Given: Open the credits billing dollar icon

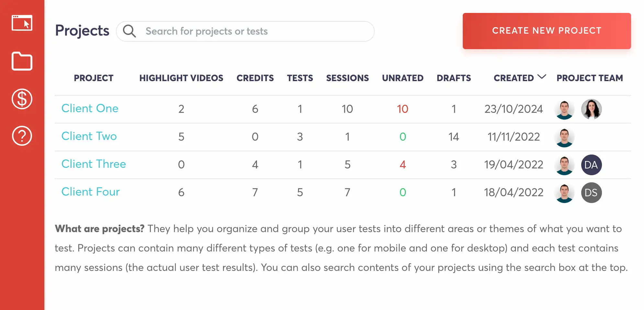Looking at the screenshot, I should point(22,99).
